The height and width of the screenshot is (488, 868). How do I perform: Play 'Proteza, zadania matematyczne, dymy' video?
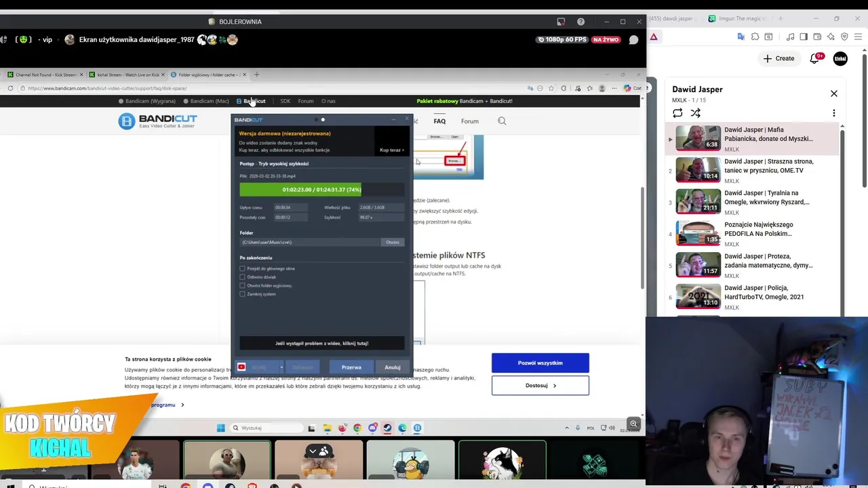click(x=753, y=265)
